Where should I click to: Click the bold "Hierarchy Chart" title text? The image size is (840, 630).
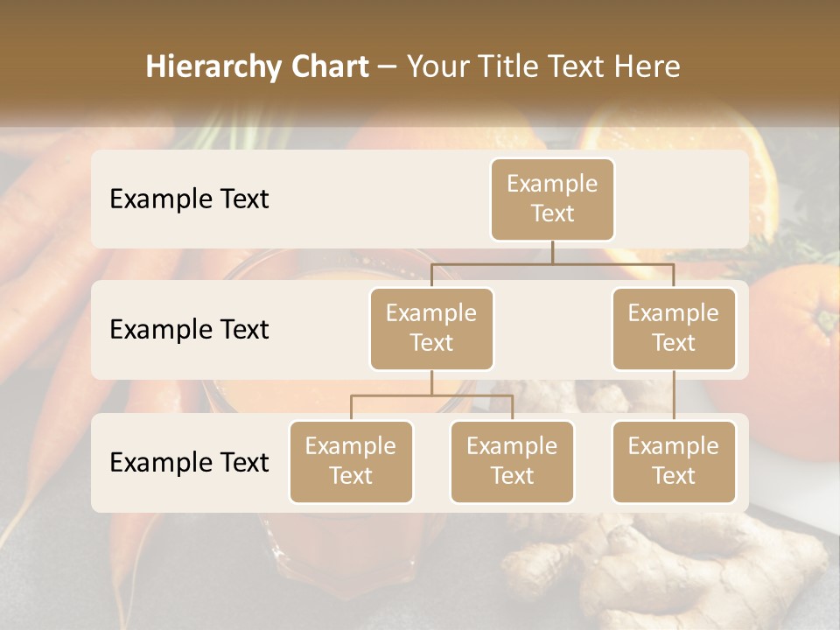point(256,66)
